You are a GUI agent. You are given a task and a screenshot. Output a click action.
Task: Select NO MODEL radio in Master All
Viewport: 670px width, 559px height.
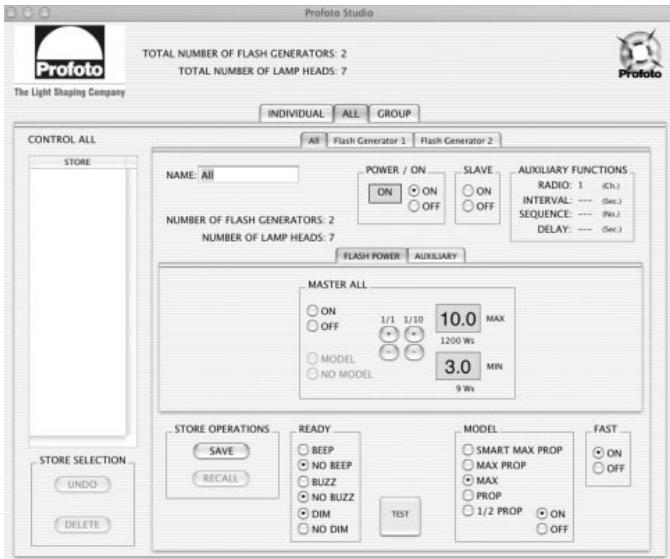(313, 374)
